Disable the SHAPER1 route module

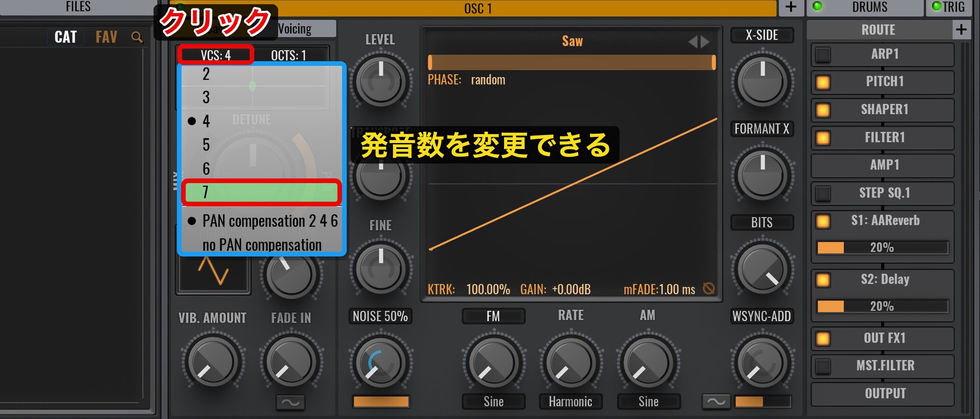[x=823, y=110]
